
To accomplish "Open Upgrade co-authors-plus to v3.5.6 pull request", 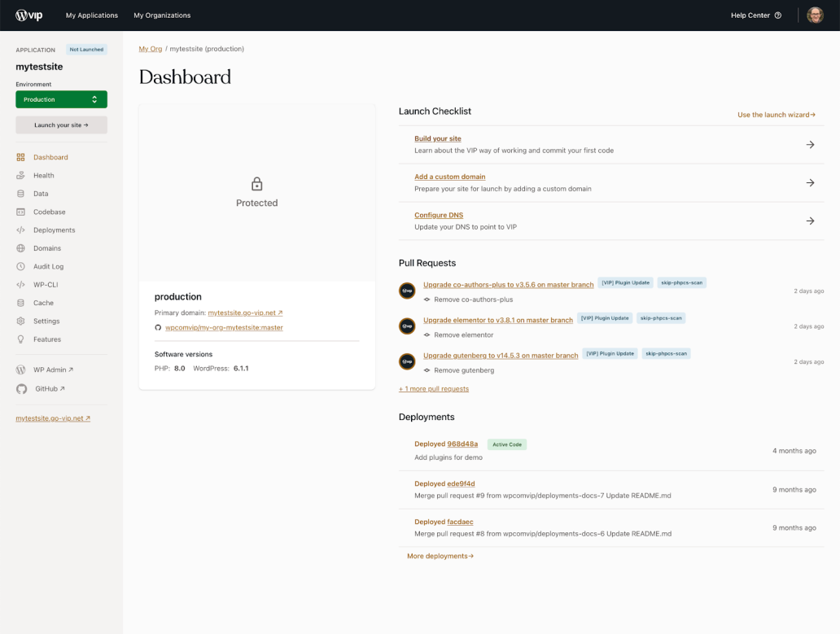I will tap(509, 284).
